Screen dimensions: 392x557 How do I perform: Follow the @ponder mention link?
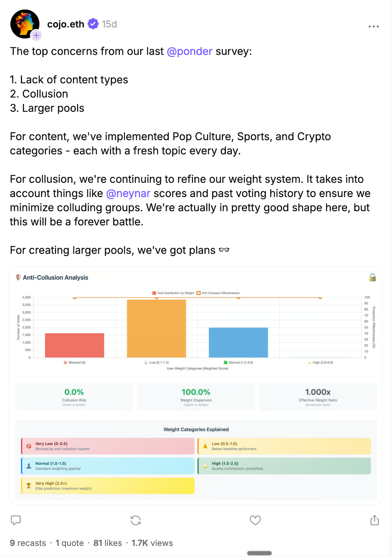(190, 52)
